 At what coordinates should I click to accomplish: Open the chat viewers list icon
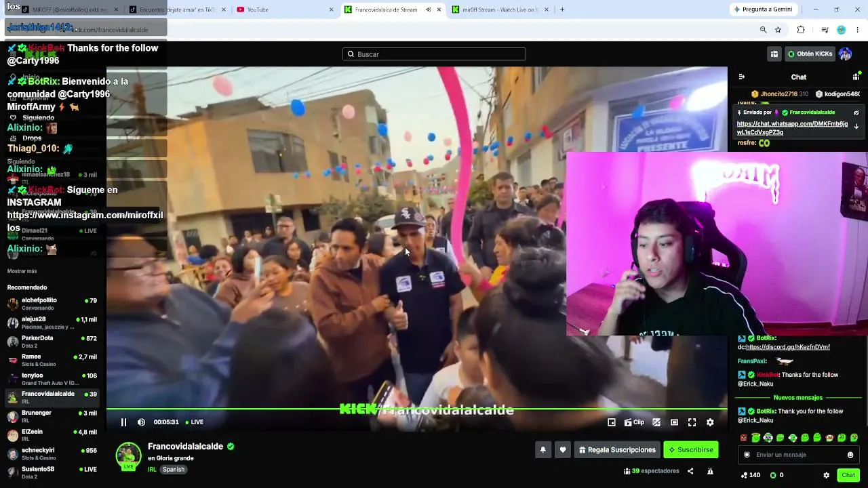pyautogui.click(x=856, y=77)
